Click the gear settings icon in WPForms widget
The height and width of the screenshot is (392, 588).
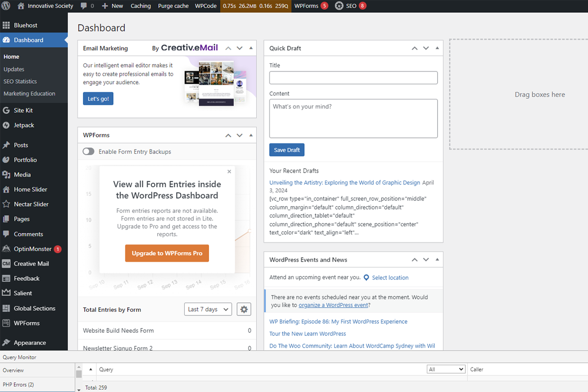coord(244,309)
